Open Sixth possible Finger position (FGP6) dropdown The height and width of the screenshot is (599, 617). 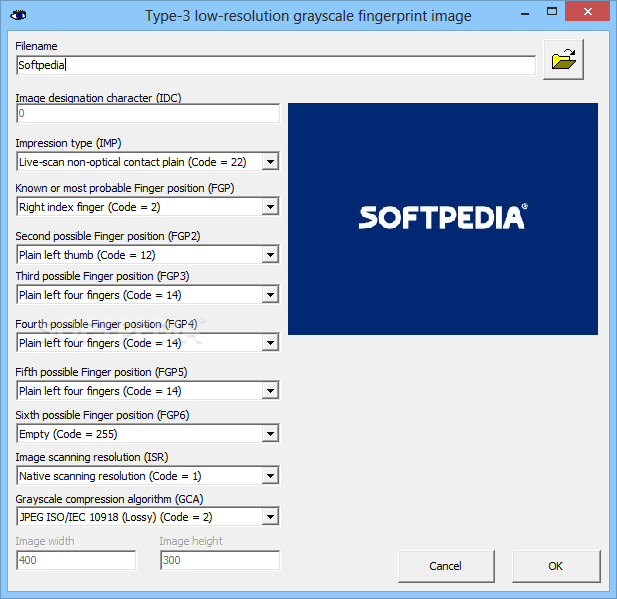[x=270, y=434]
